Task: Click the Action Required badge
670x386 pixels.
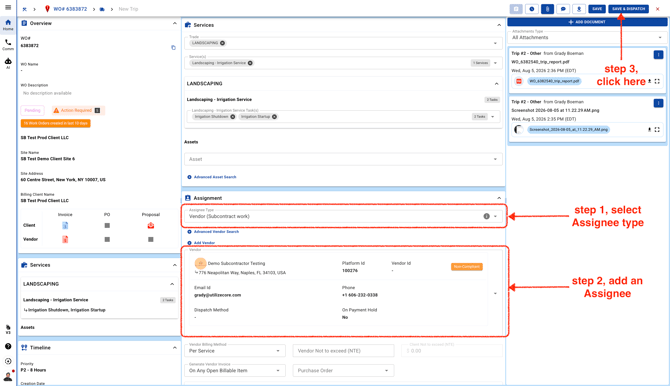Action: (78, 110)
